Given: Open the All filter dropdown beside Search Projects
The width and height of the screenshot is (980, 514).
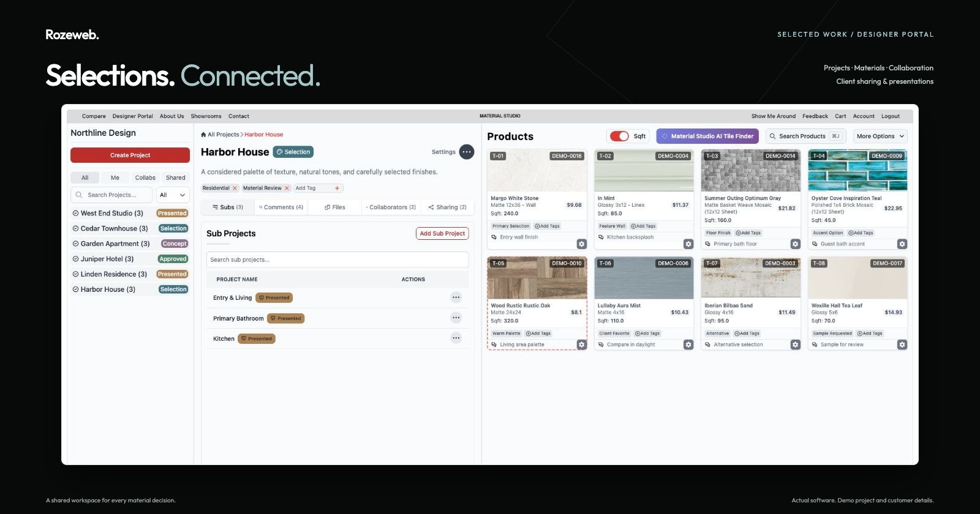Looking at the screenshot, I should pos(173,195).
